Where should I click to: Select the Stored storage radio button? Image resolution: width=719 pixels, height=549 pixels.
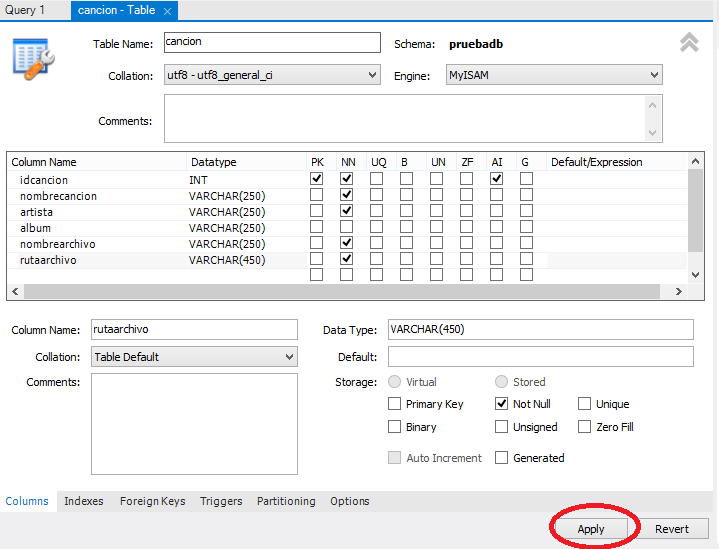point(502,382)
